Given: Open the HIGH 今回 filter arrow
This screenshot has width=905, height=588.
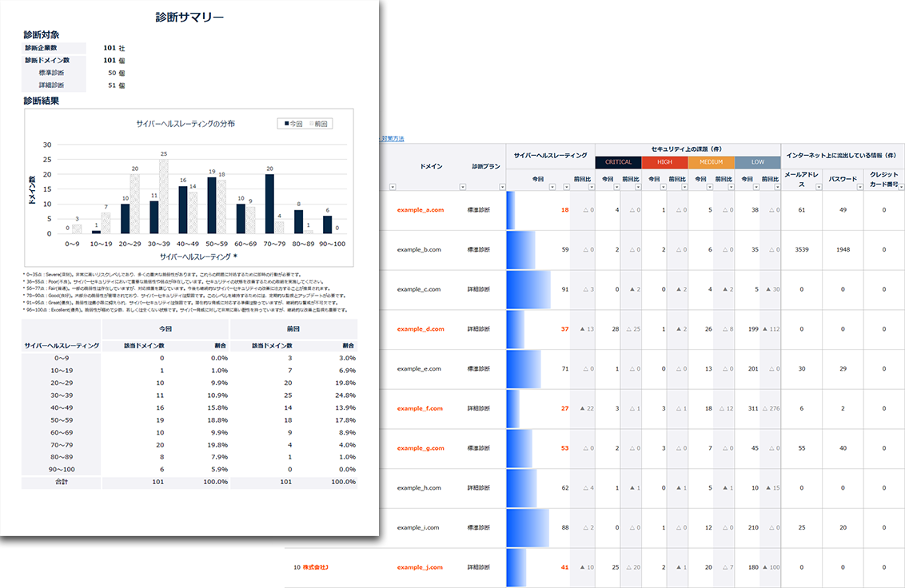Looking at the screenshot, I should 664,187.
